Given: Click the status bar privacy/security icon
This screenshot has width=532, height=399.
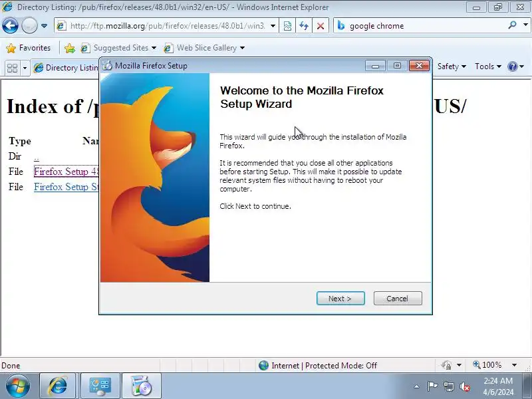Looking at the screenshot, I should [x=446, y=365].
